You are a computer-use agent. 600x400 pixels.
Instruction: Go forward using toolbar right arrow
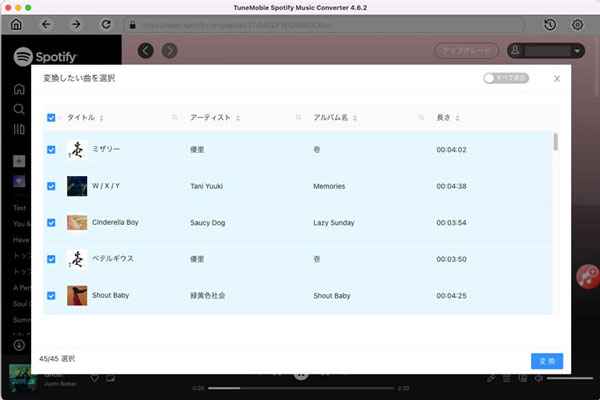76,24
